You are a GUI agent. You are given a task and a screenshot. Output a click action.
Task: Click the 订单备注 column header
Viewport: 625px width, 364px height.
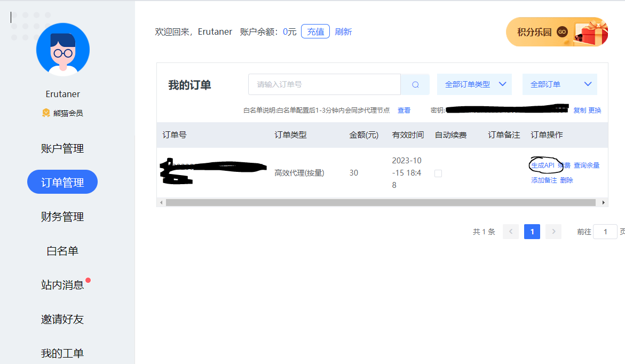click(504, 134)
